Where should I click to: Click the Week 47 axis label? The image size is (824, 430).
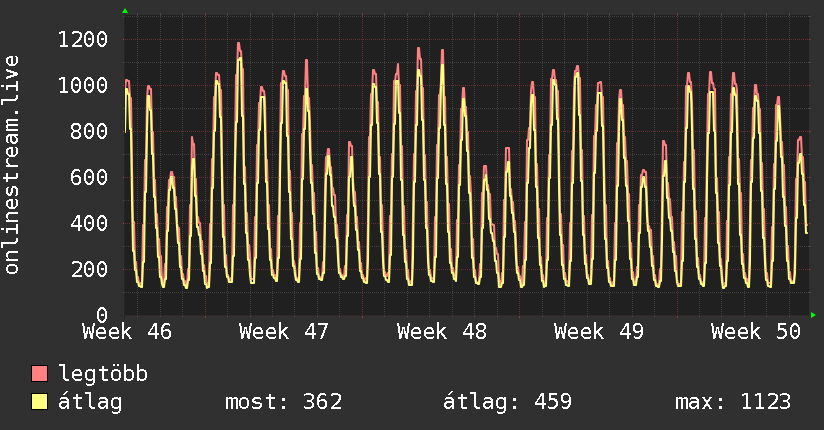tap(284, 332)
